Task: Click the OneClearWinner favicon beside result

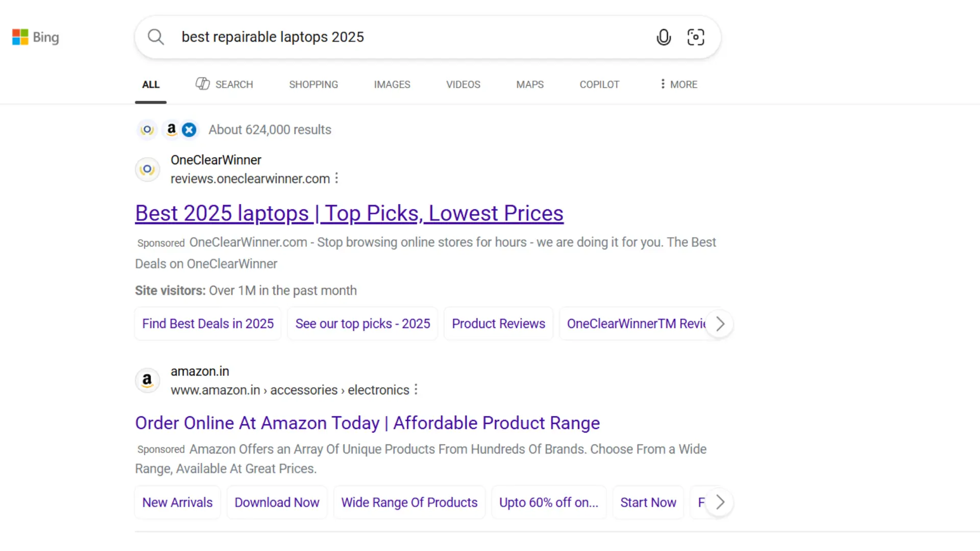Action: tap(148, 169)
